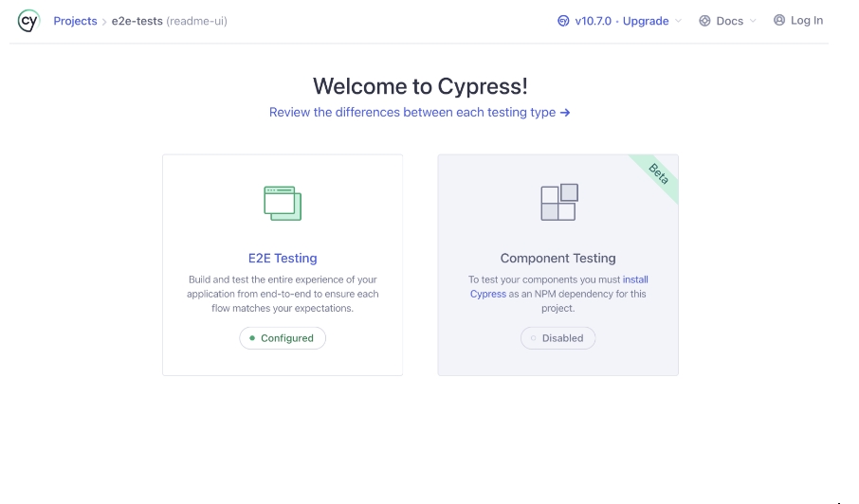Image resolution: width=859 pixels, height=504 pixels.
Task: Click the Disabled status badge
Action: 557,338
